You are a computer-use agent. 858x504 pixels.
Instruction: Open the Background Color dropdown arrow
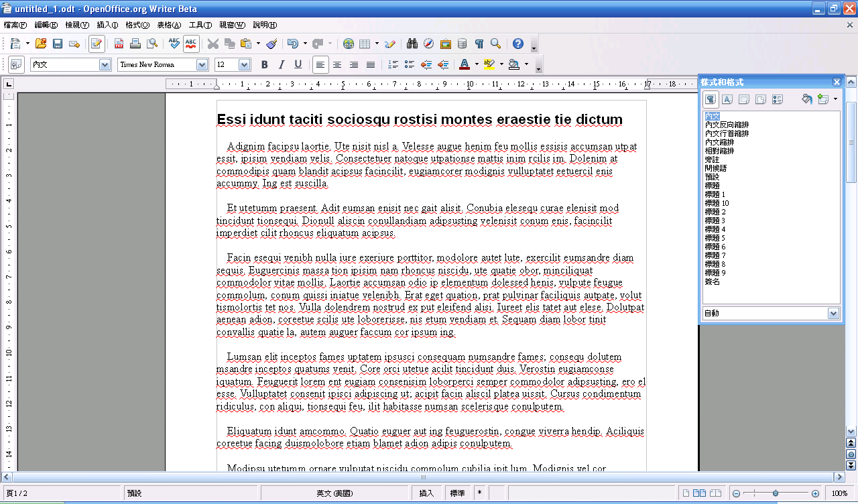526,64
